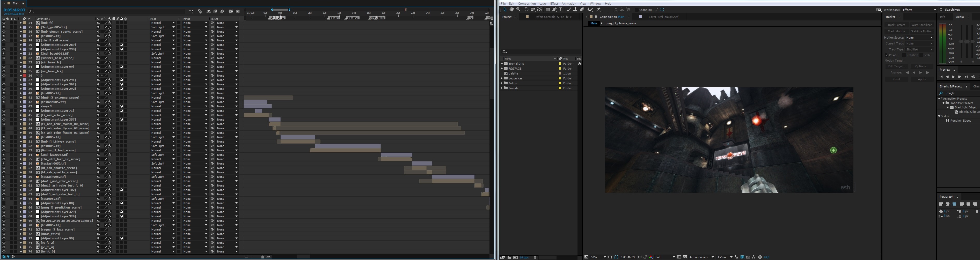Click the 16 bpc color depth button

[524, 258]
